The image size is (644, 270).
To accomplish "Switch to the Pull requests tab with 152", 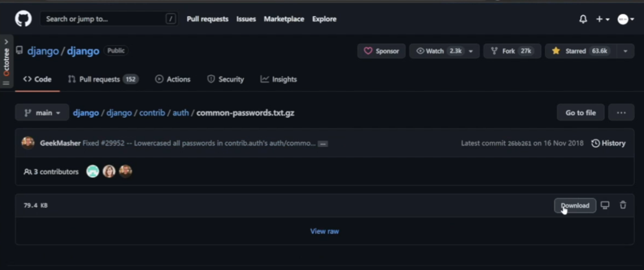I will [103, 79].
